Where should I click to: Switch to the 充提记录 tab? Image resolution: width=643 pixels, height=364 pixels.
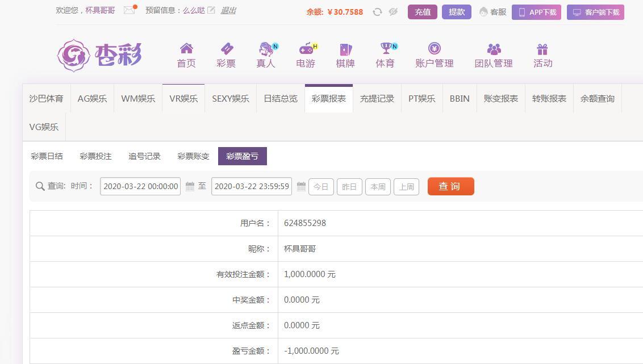point(377,99)
